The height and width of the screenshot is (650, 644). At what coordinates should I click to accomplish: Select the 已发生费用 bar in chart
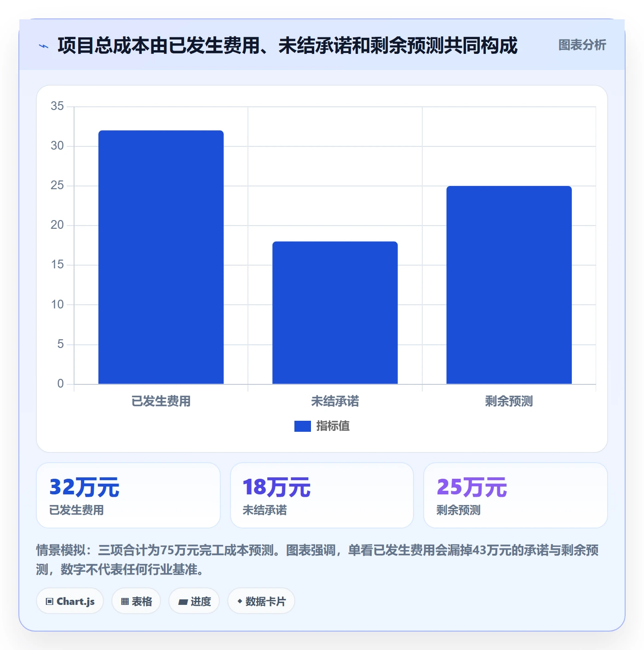[161, 257]
